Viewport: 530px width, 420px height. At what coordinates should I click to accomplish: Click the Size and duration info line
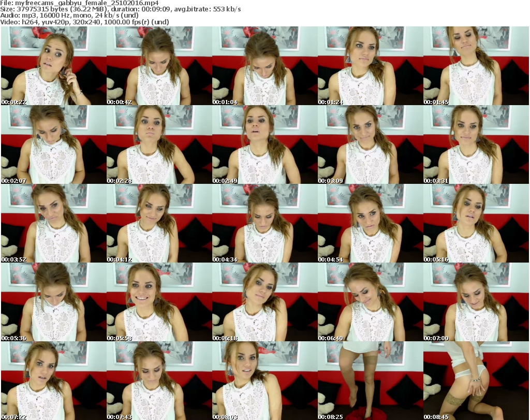[120, 9]
